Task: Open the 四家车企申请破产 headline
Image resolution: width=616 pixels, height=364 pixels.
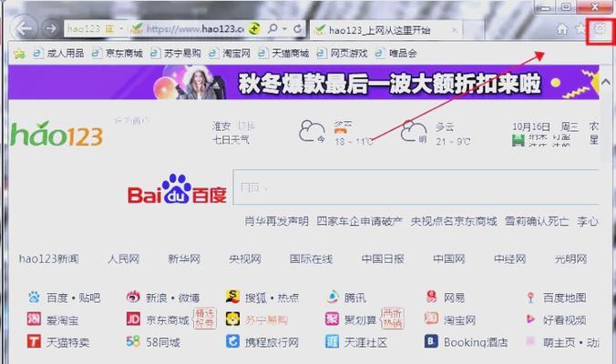Action: click(x=359, y=221)
